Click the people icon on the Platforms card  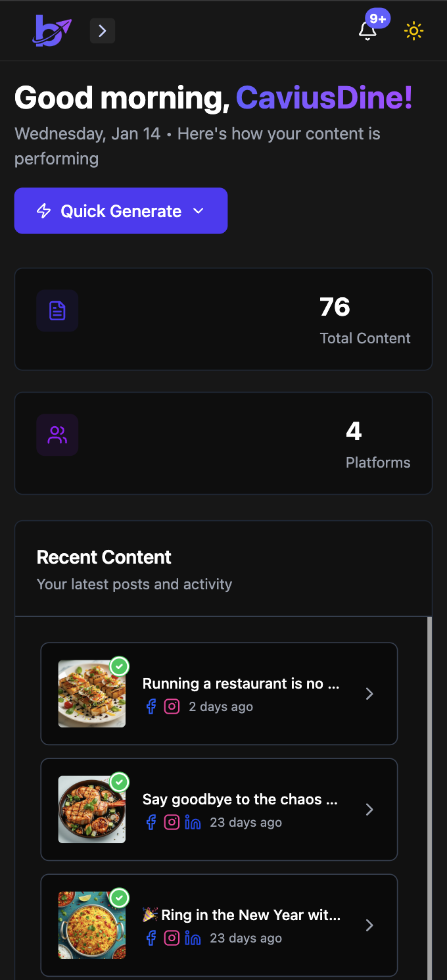(x=57, y=435)
